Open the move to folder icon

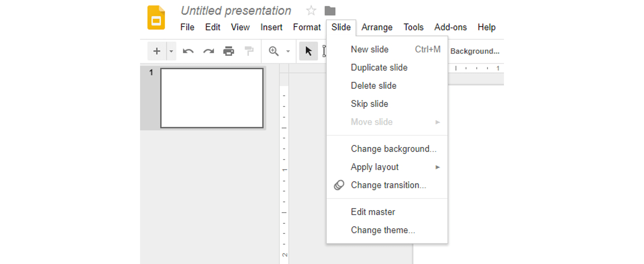point(330,11)
